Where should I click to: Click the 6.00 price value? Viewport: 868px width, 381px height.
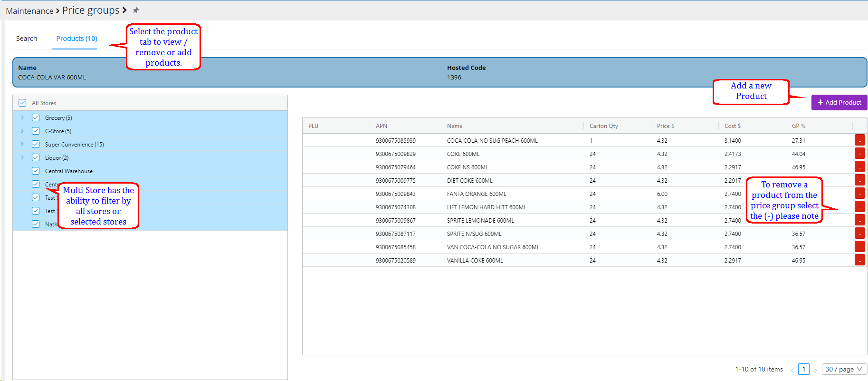(662, 194)
